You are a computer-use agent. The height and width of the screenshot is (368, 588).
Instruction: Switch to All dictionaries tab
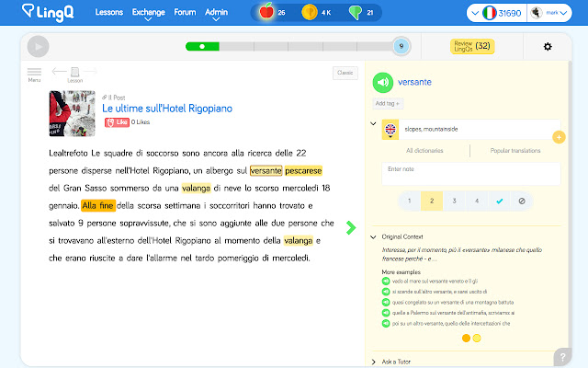(424, 151)
